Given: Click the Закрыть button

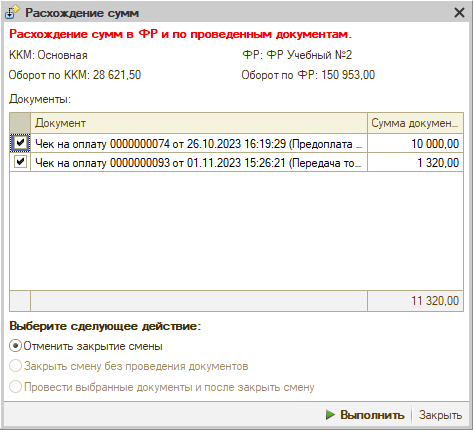Looking at the screenshot, I should pos(440,415).
